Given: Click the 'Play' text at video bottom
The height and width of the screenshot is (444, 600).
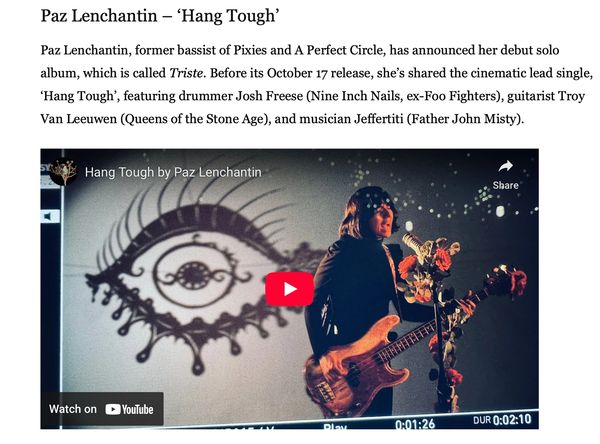Looking at the screenshot, I should [335, 426].
